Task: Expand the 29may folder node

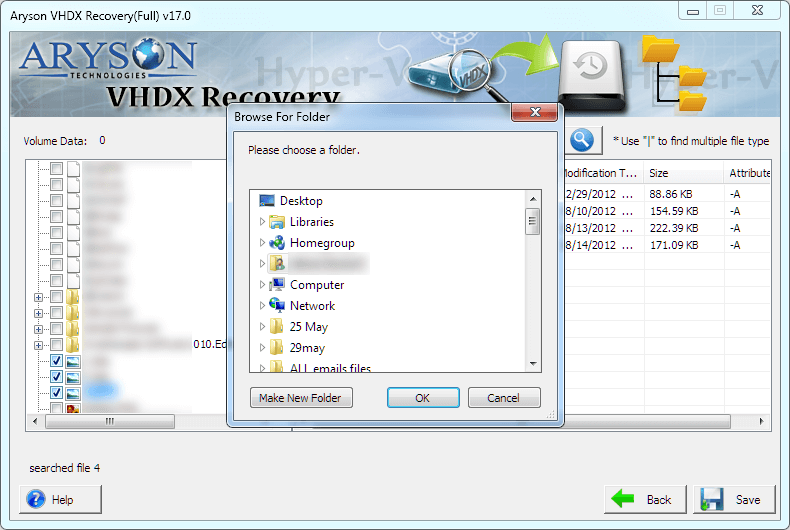Action: (x=262, y=348)
